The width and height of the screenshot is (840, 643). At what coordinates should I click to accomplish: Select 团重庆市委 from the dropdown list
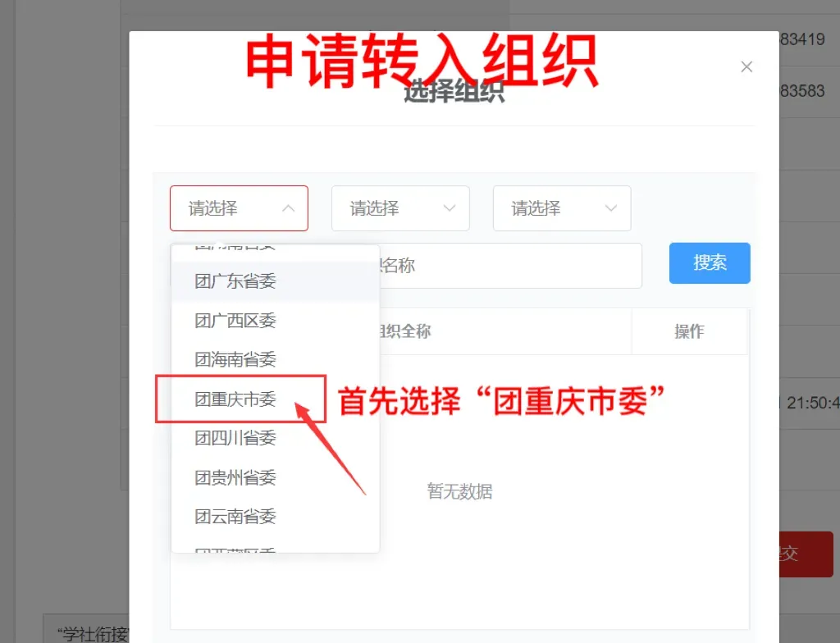tap(236, 399)
